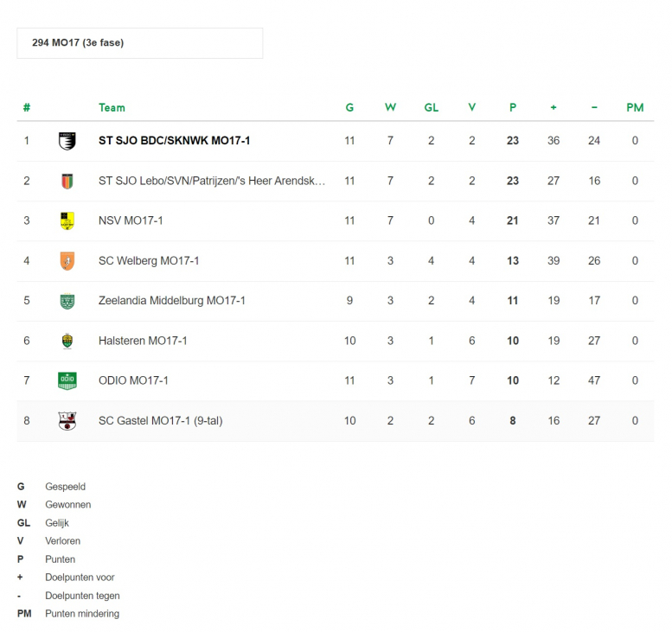Image resolution: width=672 pixels, height=632 pixels.
Task: Click the SC Gastel club crest
Action: click(67, 421)
